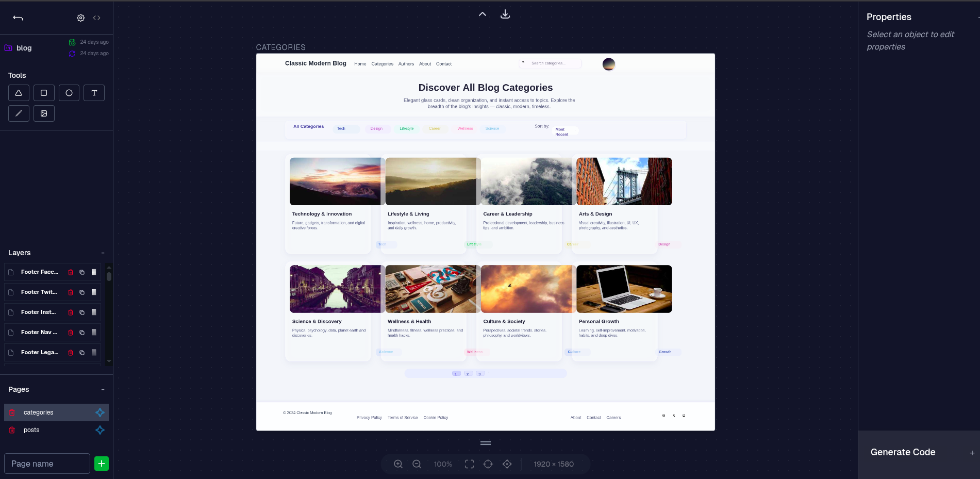Open the code view brackets icon
Image resolution: width=980 pixels, height=479 pixels.
click(x=96, y=18)
